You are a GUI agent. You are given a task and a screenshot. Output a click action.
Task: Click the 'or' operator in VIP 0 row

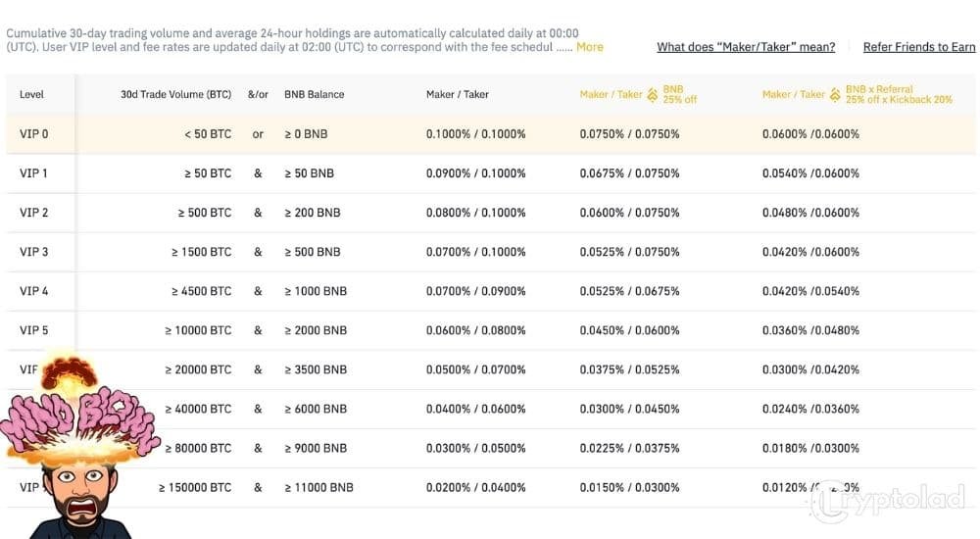(x=258, y=134)
